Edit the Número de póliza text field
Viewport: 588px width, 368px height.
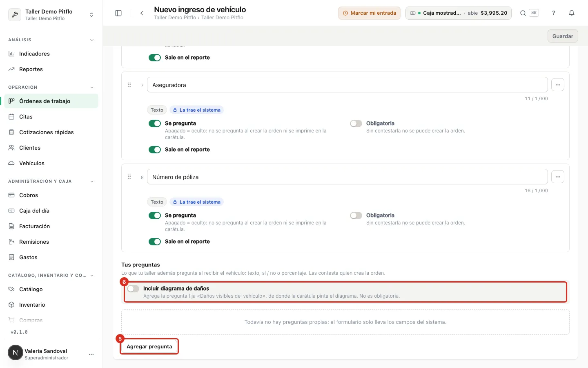tap(347, 177)
